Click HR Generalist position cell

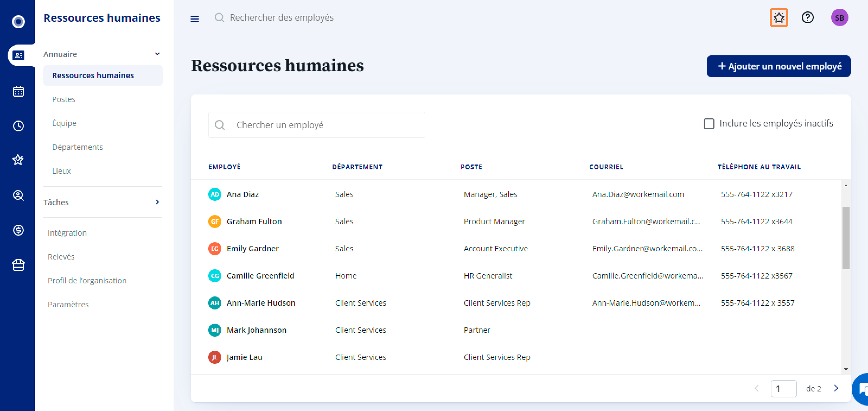point(488,276)
